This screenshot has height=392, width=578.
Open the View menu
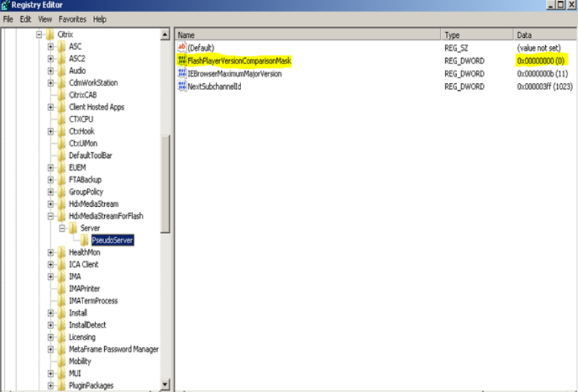pyautogui.click(x=45, y=19)
